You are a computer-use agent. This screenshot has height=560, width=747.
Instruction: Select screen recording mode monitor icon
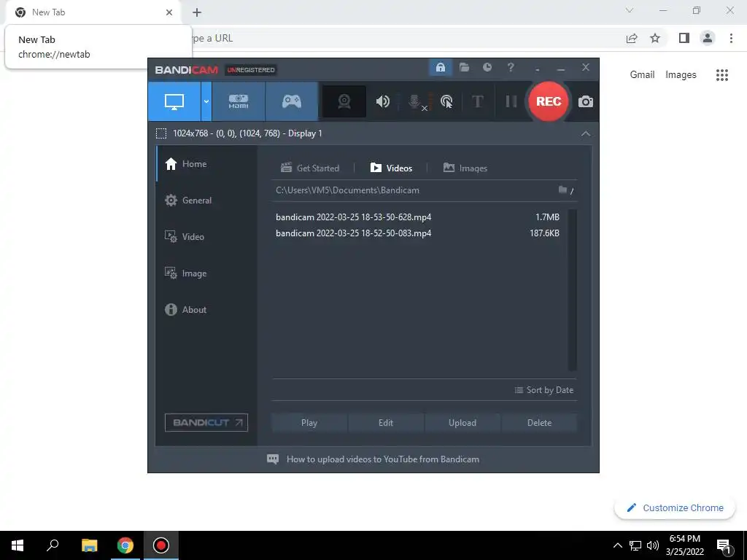pyautogui.click(x=174, y=101)
